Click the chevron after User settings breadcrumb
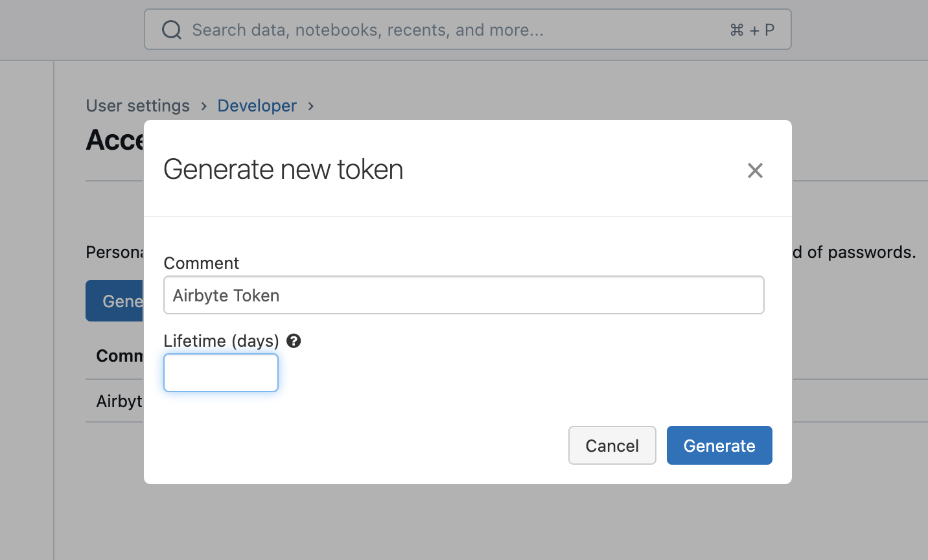 click(x=204, y=106)
